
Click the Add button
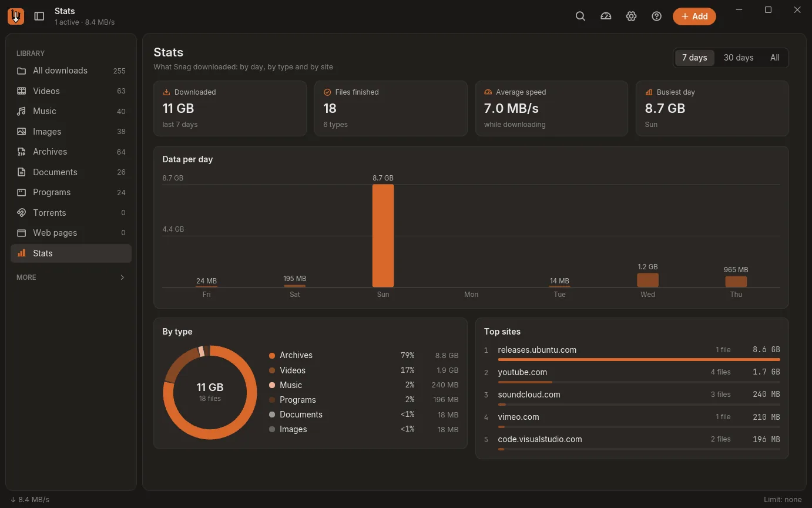(694, 16)
